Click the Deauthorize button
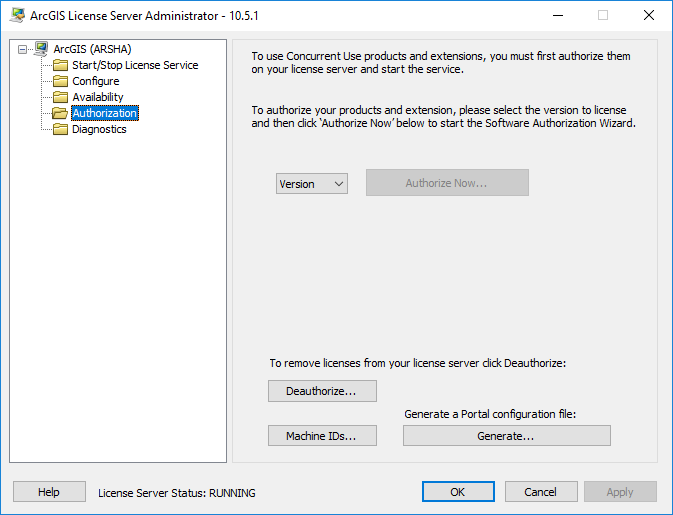The width and height of the screenshot is (673, 515). pyautogui.click(x=322, y=391)
